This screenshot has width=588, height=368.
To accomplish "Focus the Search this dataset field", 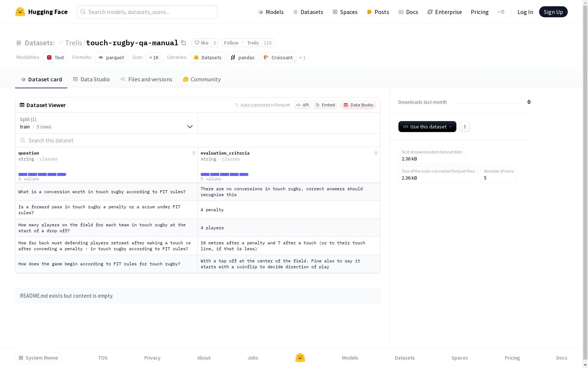I will click(x=198, y=140).
